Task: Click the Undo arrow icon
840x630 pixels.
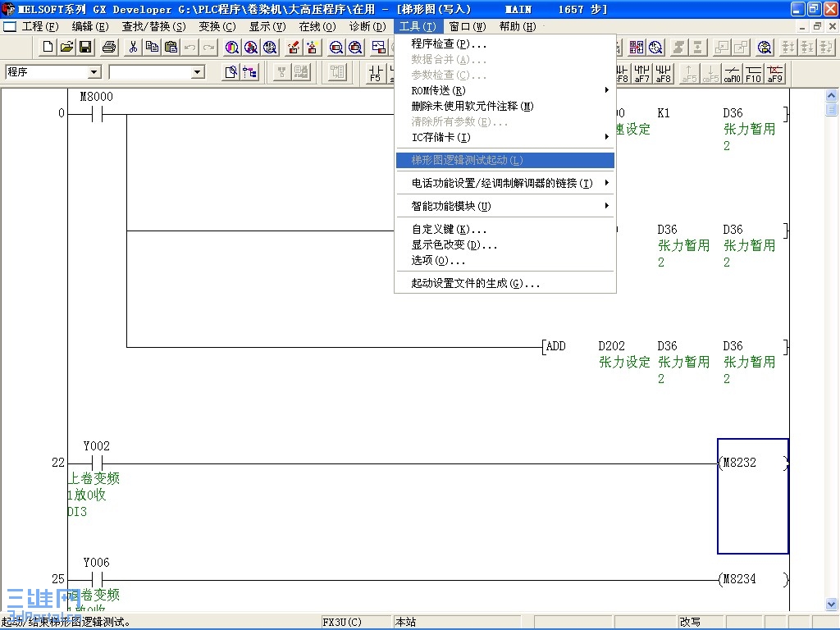Action: point(189,47)
